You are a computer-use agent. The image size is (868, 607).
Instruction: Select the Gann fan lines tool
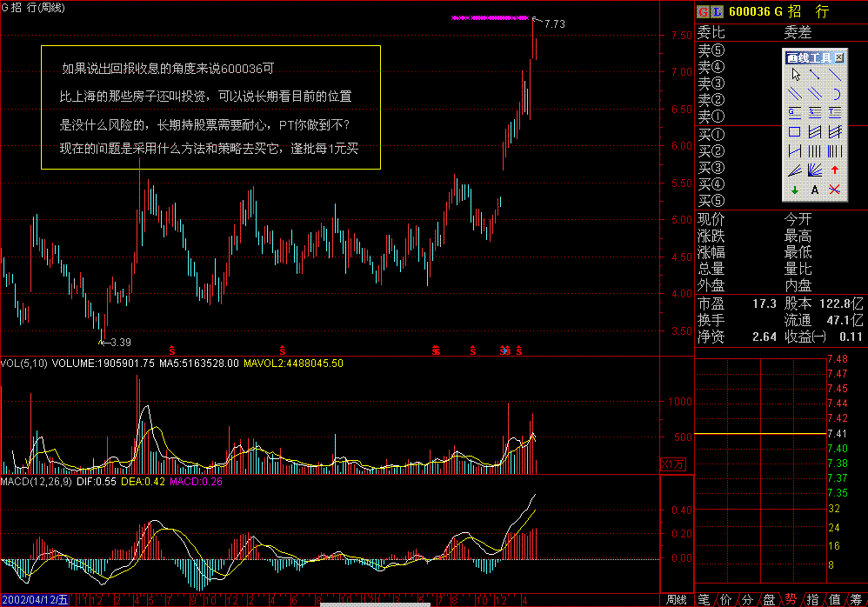[x=815, y=170]
